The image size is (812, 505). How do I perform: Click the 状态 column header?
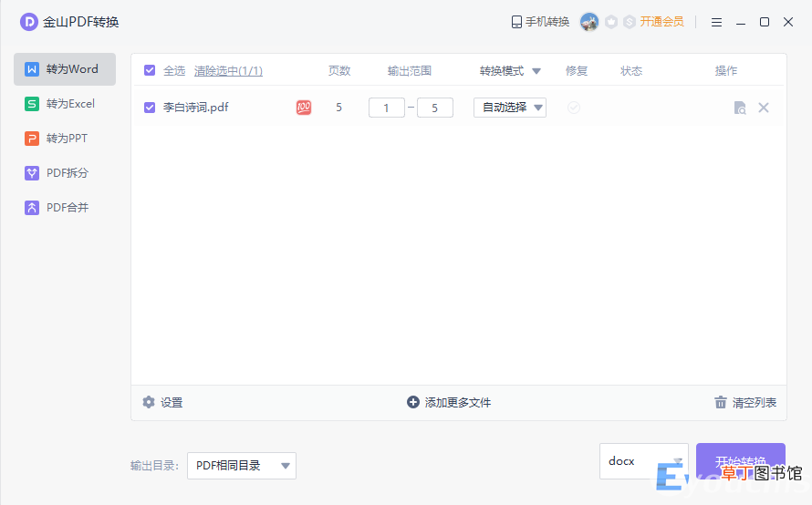click(631, 71)
